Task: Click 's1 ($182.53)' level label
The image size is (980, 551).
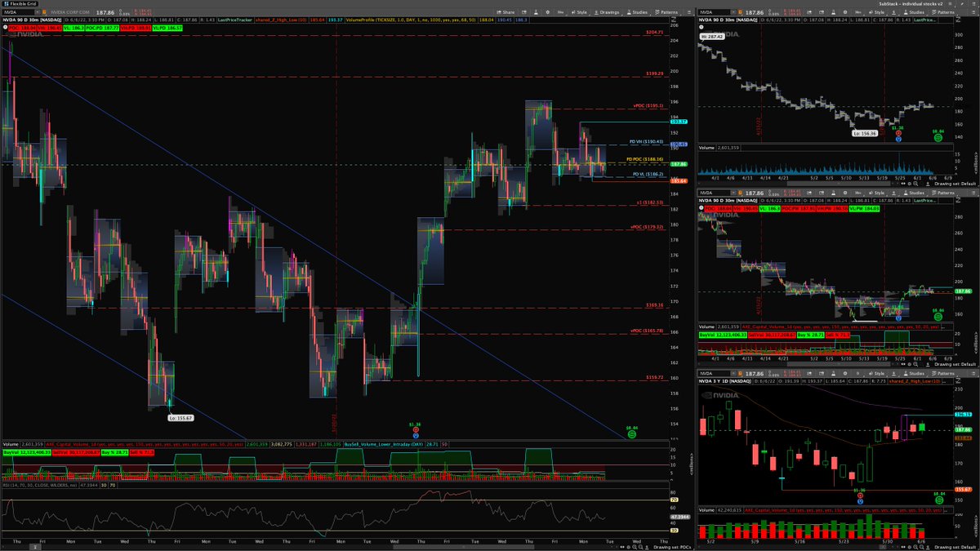Action: pyautogui.click(x=650, y=202)
